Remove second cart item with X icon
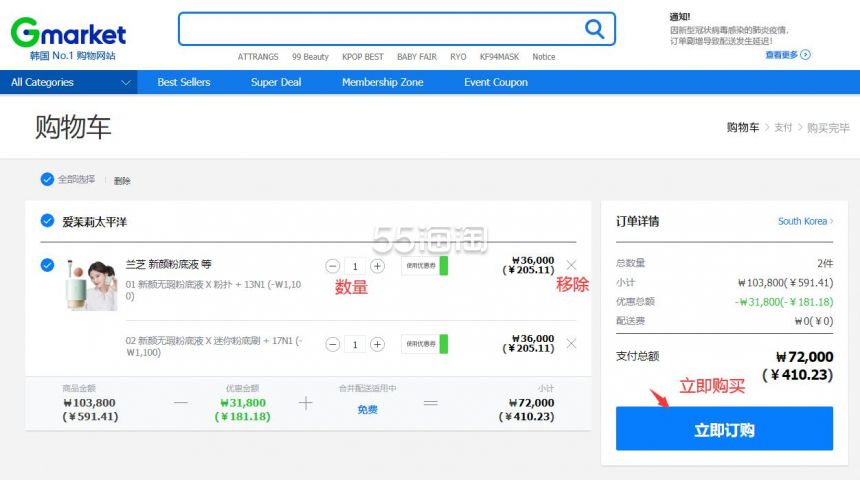Viewport: 860px width, 480px height. tap(571, 343)
